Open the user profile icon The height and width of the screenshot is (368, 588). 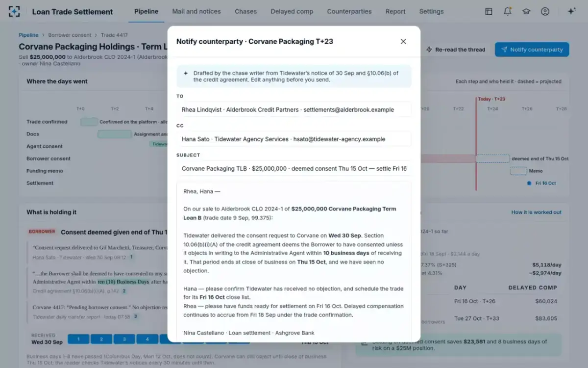coord(545,11)
